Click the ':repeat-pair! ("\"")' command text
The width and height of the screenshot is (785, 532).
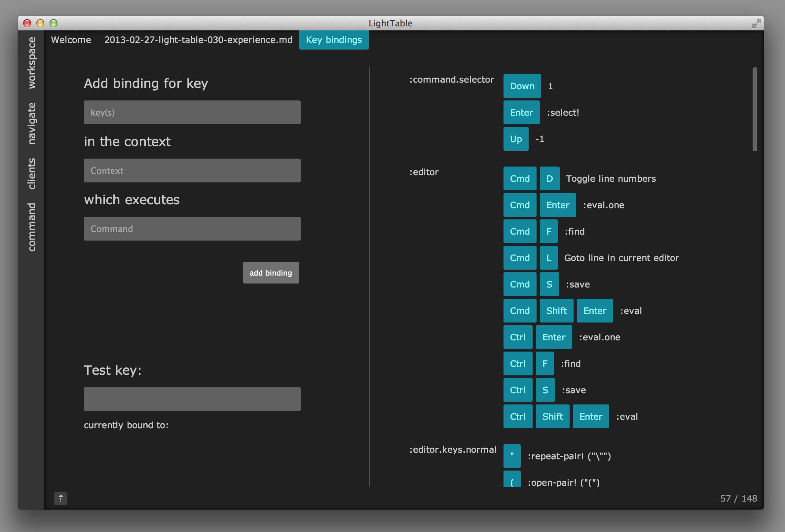click(569, 456)
